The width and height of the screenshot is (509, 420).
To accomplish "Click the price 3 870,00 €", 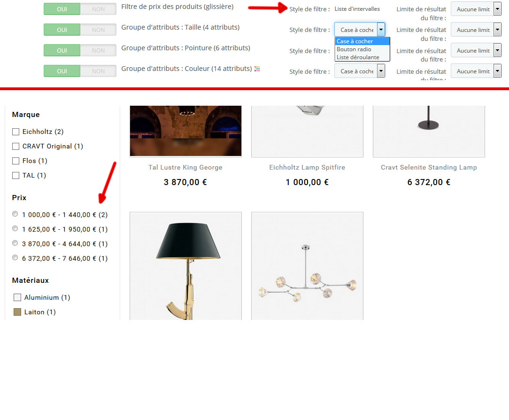I will [x=185, y=182].
